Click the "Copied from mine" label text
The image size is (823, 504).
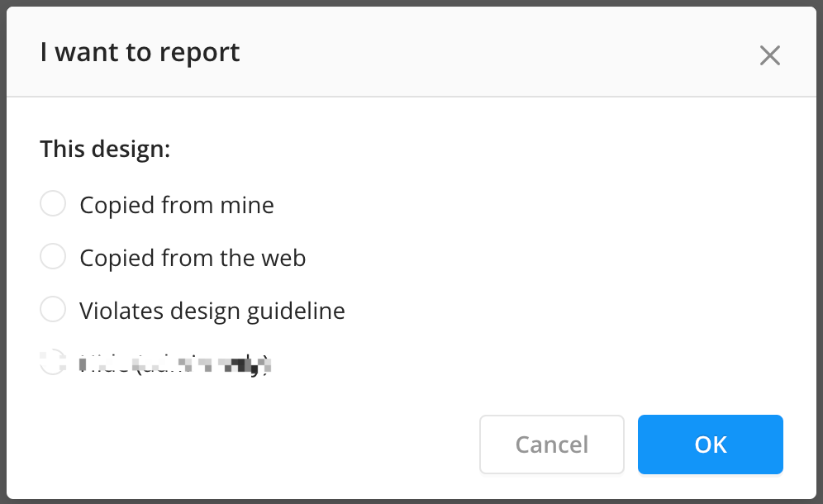click(x=176, y=204)
